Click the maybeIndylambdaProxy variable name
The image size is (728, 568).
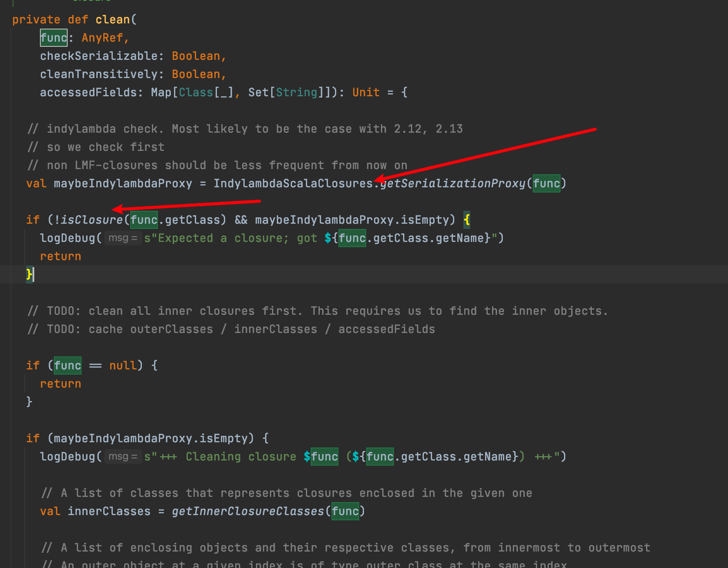pyautogui.click(x=122, y=183)
